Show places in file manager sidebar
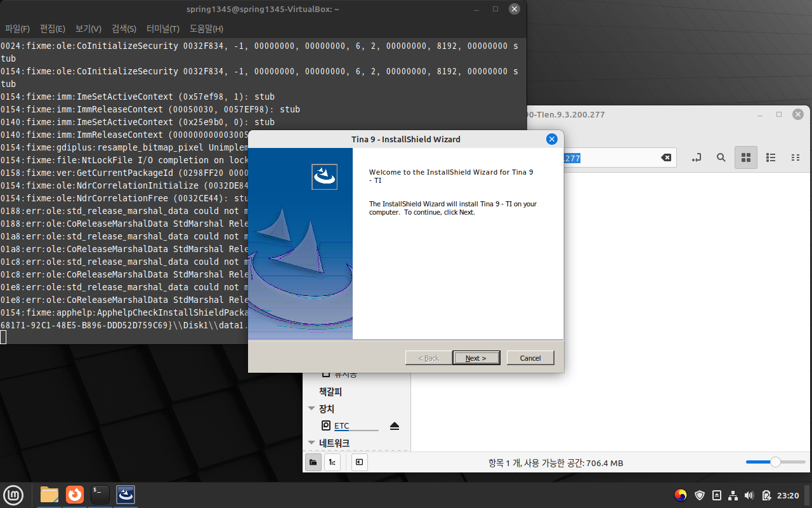The width and height of the screenshot is (812, 508). point(313,462)
